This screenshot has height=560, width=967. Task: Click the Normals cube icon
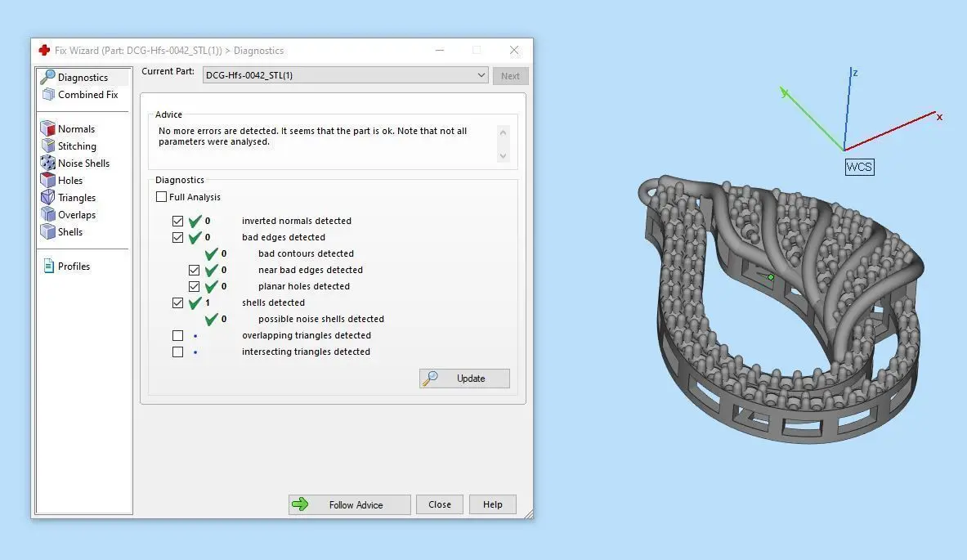[x=47, y=128]
